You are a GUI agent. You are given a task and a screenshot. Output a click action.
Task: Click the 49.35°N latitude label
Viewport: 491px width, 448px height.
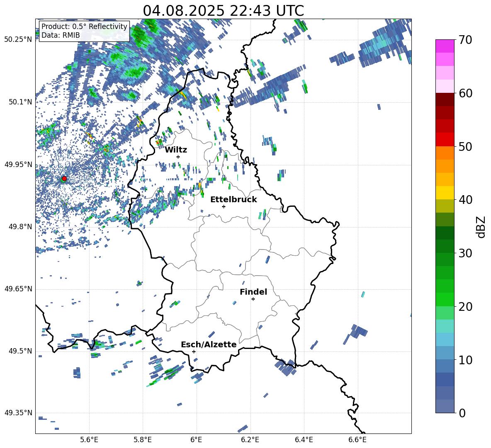(18, 413)
